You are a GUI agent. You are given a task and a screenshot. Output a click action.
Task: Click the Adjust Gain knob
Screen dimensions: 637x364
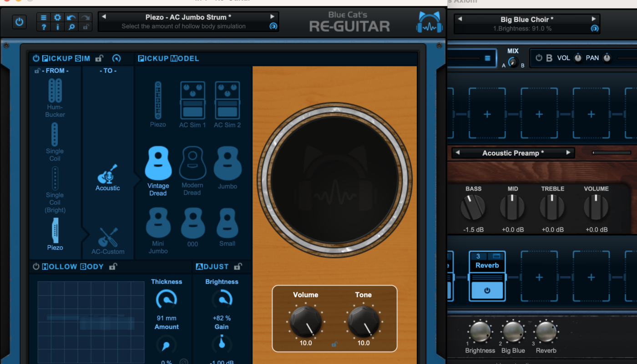click(222, 344)
